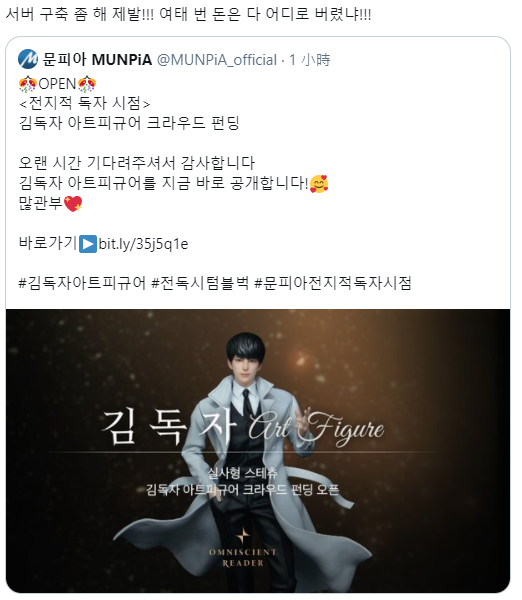The width and height of the screenshot is (522, 600).
Task: Open the @MUNPiA_official handle link
Action: [x=217, y=60]
